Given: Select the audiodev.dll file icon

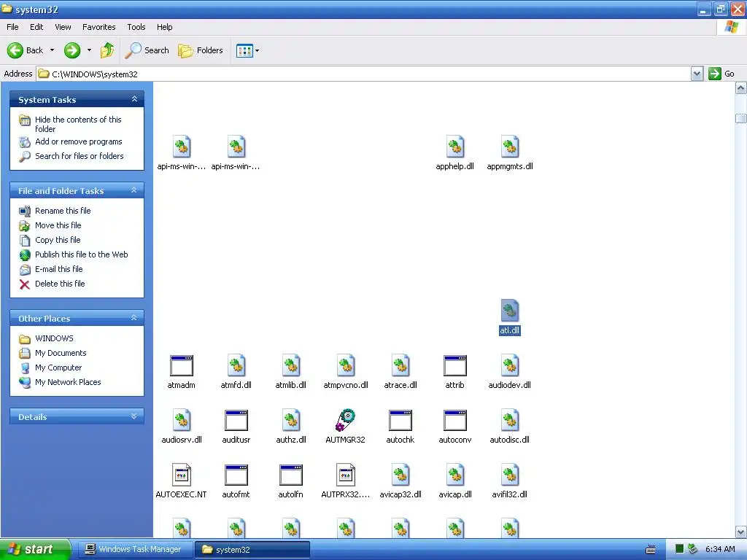Looking at the screenshot, I should pyautogui.click(x=509, y=365).
